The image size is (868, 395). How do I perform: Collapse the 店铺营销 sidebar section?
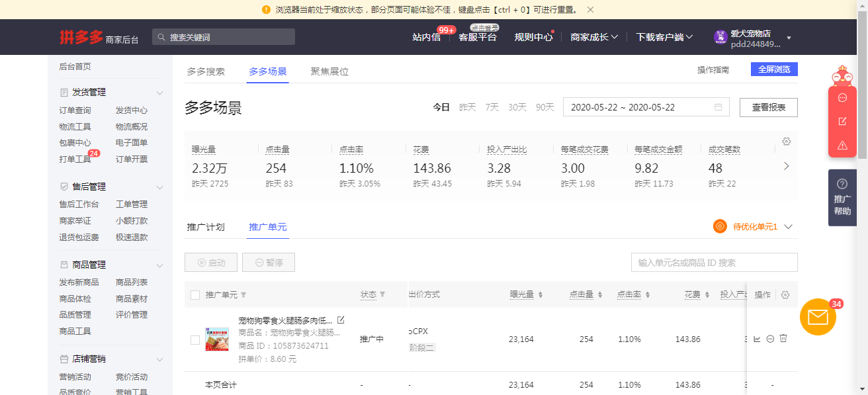click(x=159, y=359)
